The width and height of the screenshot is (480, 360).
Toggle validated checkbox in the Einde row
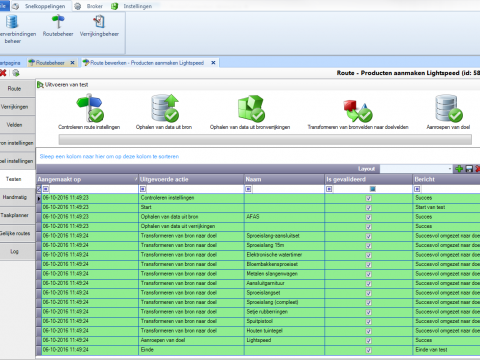pyautogui.click(x=369, y=350)
